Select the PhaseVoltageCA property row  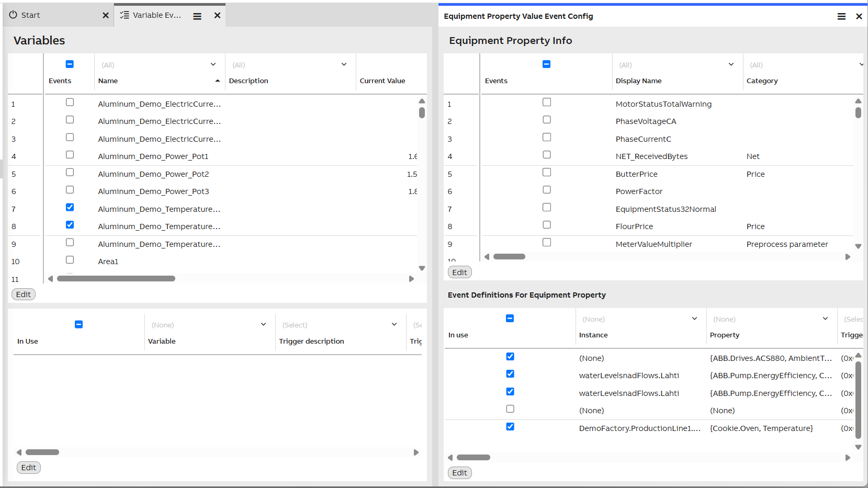(667, 121)
